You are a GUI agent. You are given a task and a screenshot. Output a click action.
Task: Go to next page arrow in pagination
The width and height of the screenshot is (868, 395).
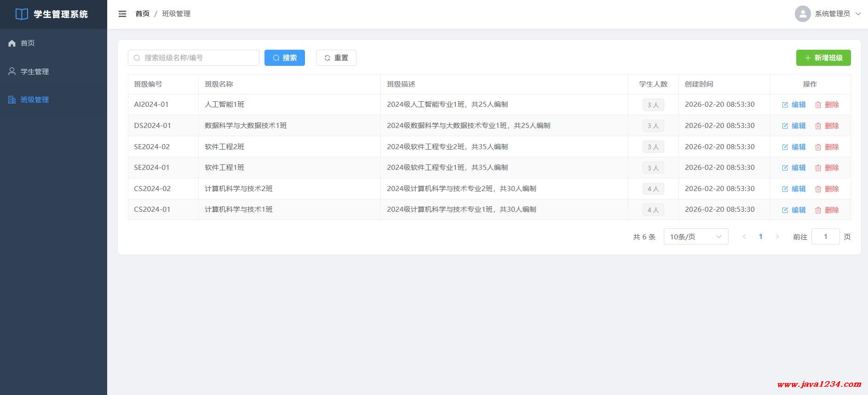(777, 237)
